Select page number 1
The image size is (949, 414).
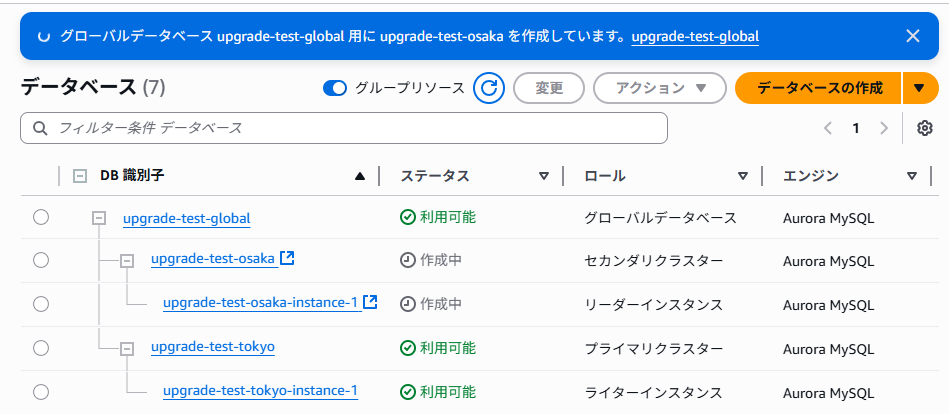point(856,128)
